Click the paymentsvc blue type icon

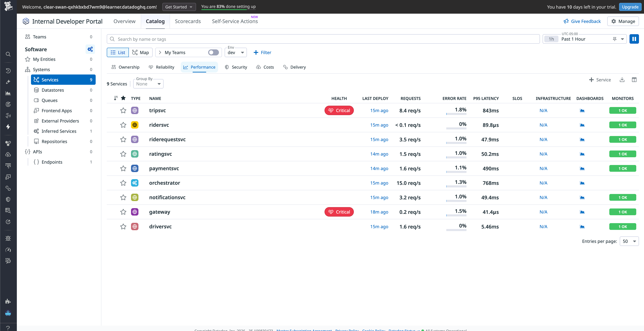(x=135, y=168)
